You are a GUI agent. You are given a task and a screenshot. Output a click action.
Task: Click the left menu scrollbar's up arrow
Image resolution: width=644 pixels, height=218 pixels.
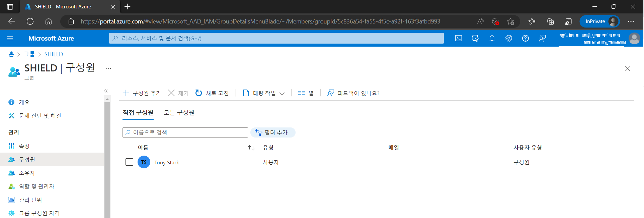point(107,99)
